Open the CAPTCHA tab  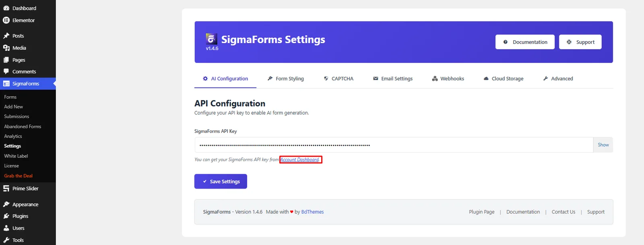(x=339, y=79)
